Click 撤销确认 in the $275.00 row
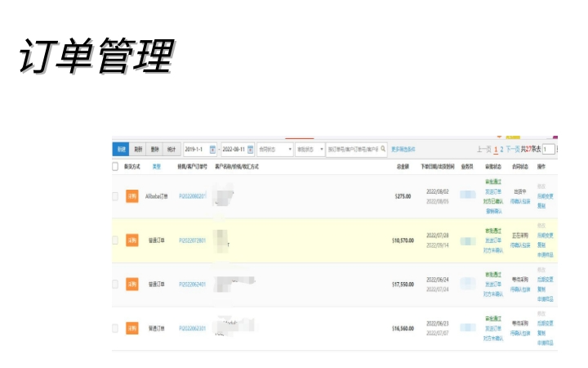 (494, 211)
